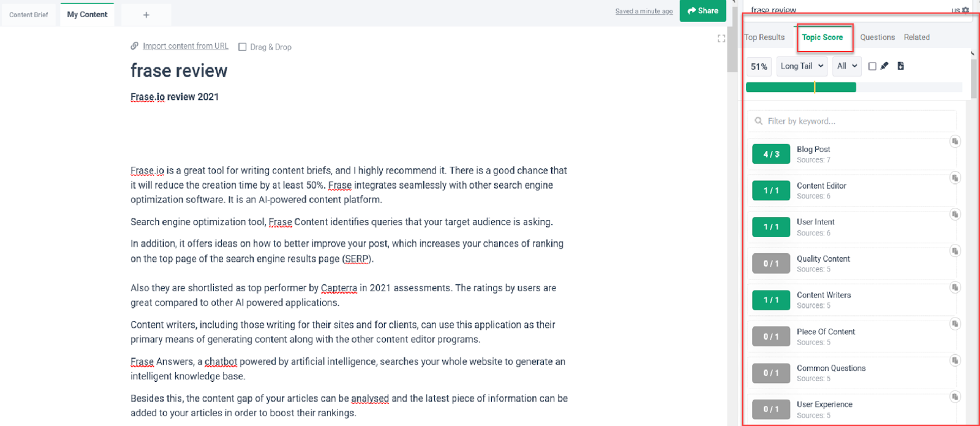Open the All filter dropdown
This screenshot has height=426, width=980.
(x=847, y=66)
